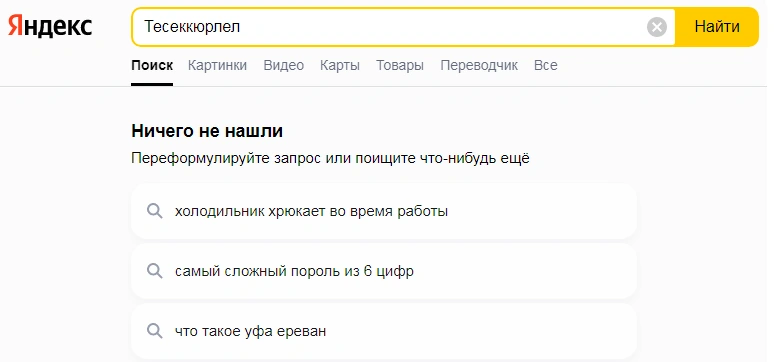The width and height of the screenshot is (774, 362).
Task: Select the Поиск tab
Action: pyautogui.click(x=152, y=66)
